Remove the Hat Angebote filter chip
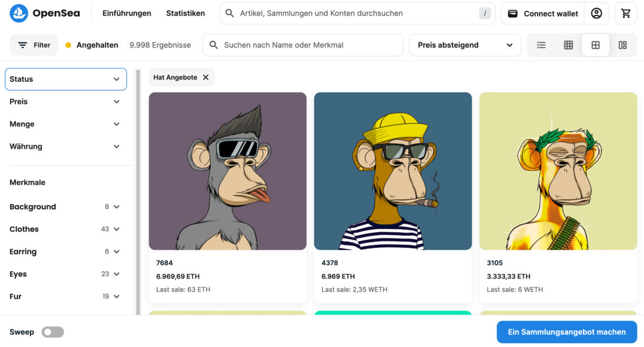644x347 pixels. click(x=206, y=77)
